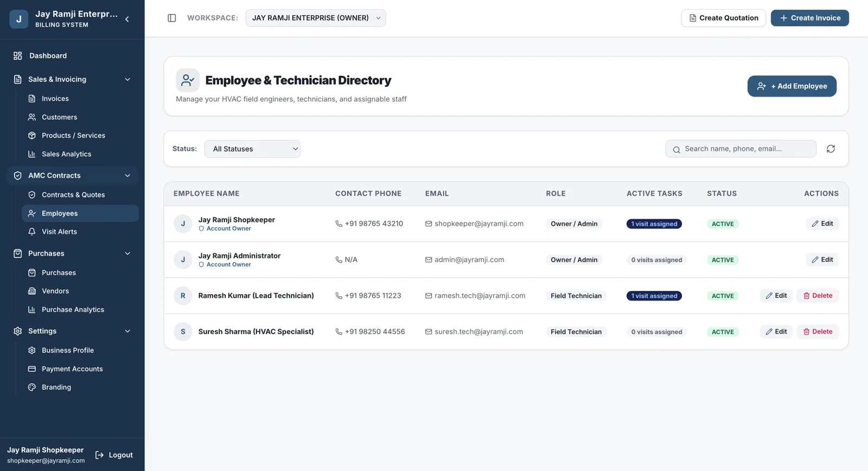Click the "1 visit assigned" badge for Ramesh Kumar
Viewport: 868px width, 471px height.
pyautogui.click(x=654, y=296)
